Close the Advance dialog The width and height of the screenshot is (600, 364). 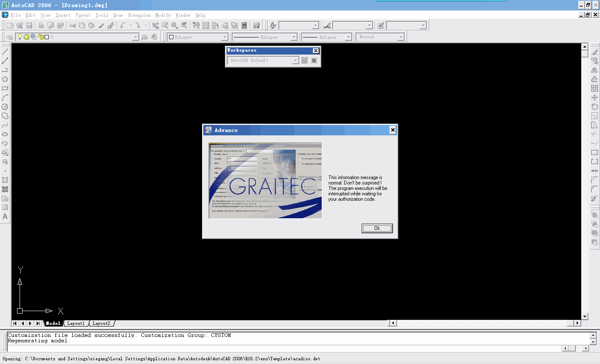(x=392, y=130)
